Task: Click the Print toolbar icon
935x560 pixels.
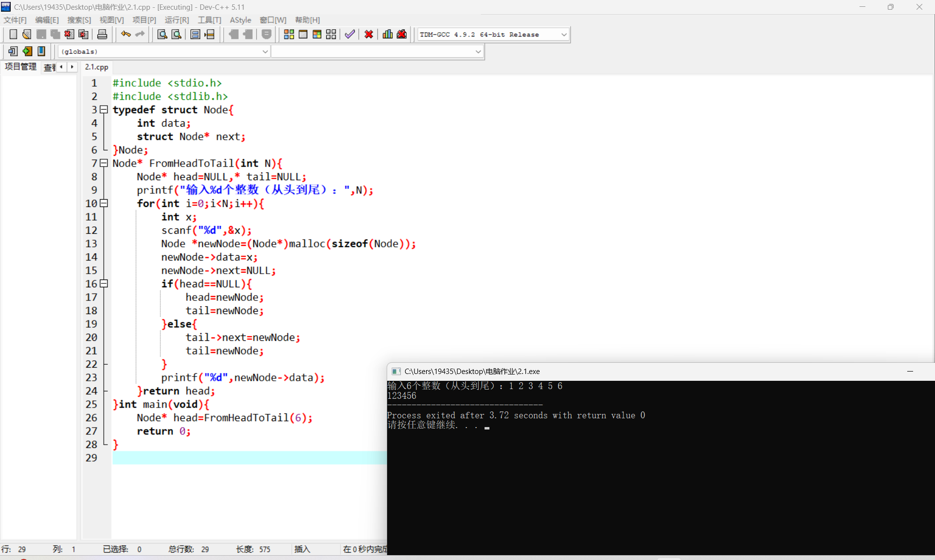Action: [102, 35]
